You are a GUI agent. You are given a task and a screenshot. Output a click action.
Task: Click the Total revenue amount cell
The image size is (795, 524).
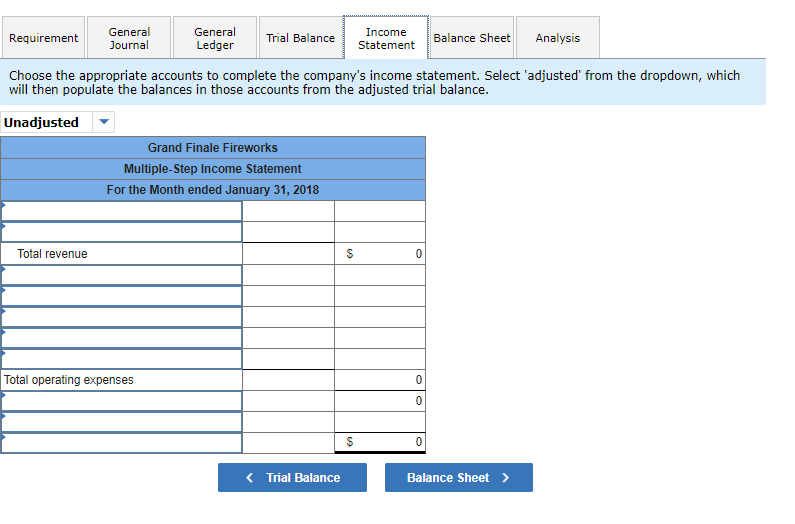(380, 254)
